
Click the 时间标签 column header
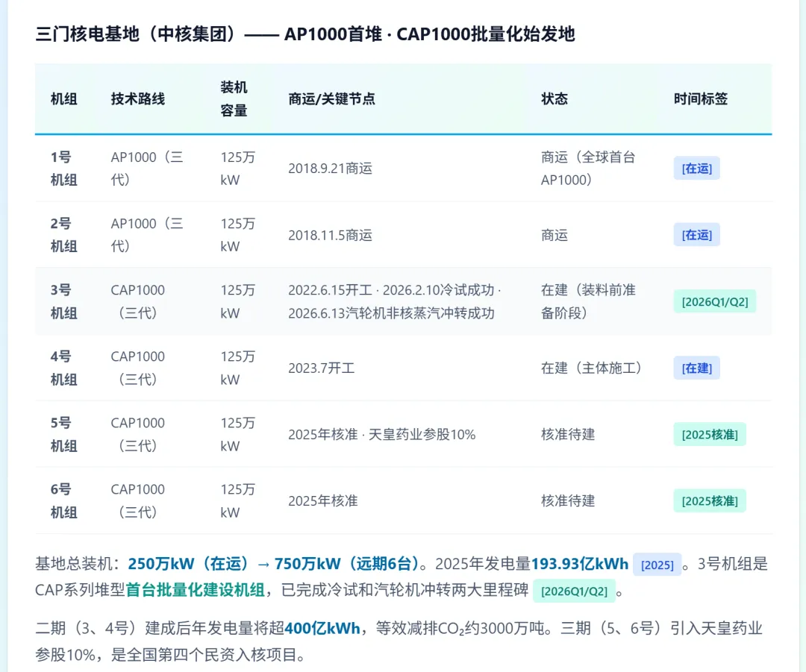(701, 98)
